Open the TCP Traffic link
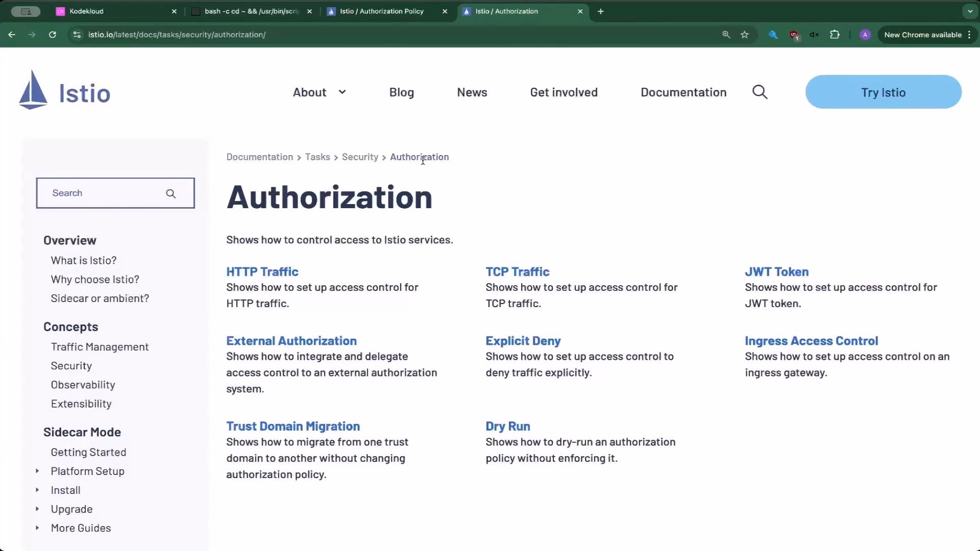 [x=518, y=272]
